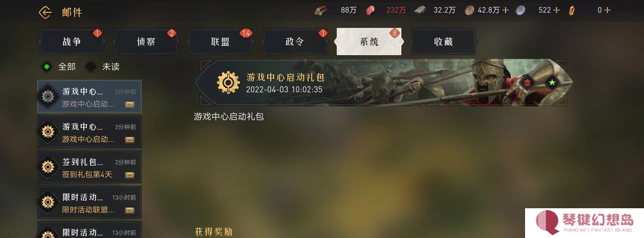Tap the plus next to 522 silver
The height and width of the screenshot is (238, 644).
[556, 10]
